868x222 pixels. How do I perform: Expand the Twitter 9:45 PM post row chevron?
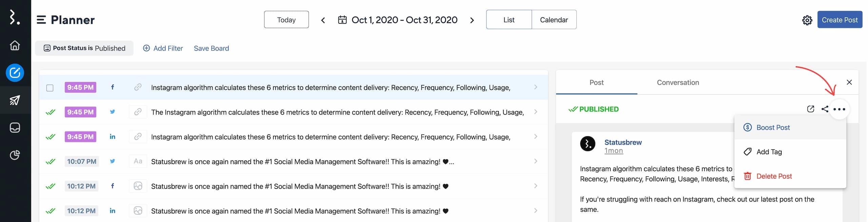pos(536,112)
